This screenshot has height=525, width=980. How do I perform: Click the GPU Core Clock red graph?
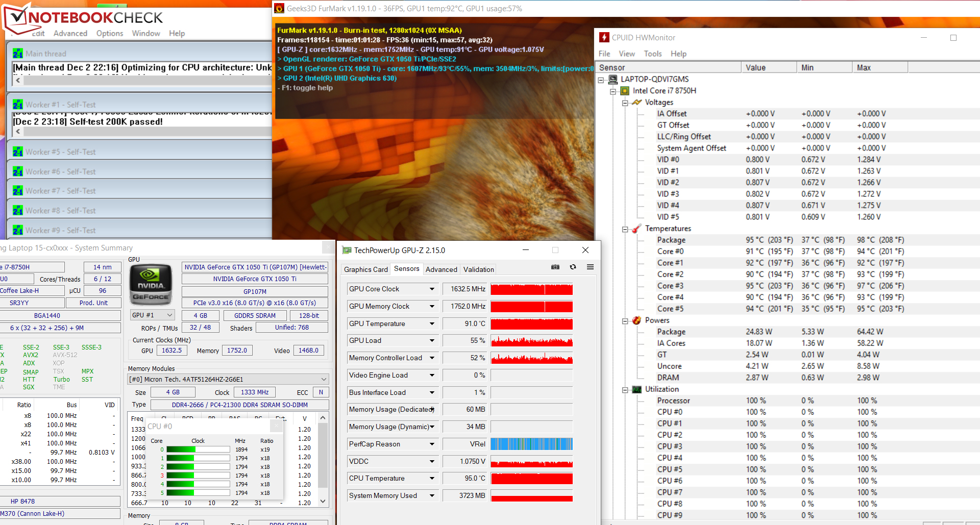(532, 289)
